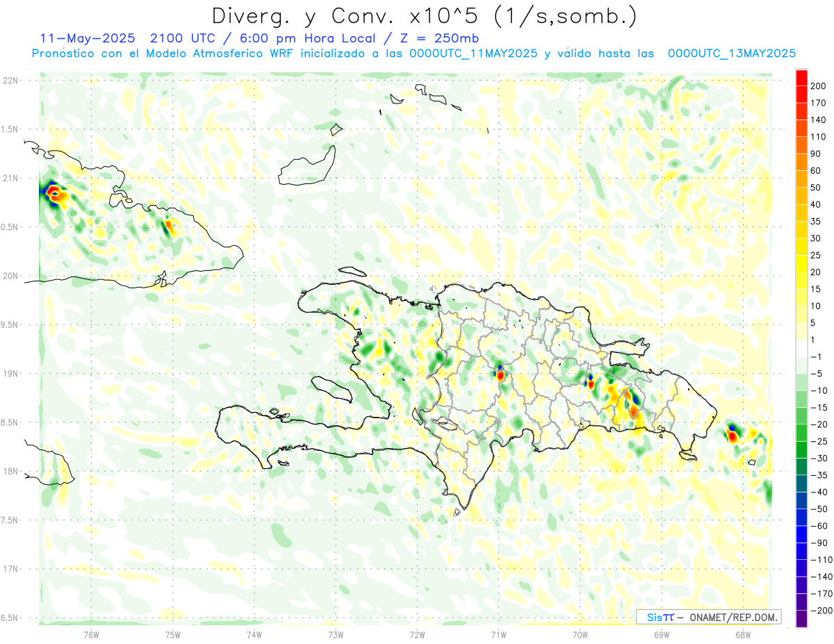Viewport: 834px width, 644px height.
Task: Click the -15 color bar label
Action: 818,408
